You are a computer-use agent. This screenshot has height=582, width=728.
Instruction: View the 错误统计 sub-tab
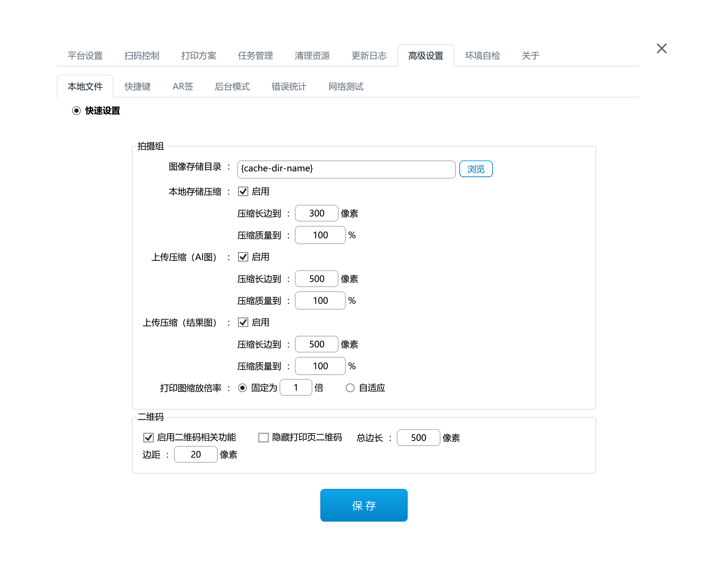(289, 87)
